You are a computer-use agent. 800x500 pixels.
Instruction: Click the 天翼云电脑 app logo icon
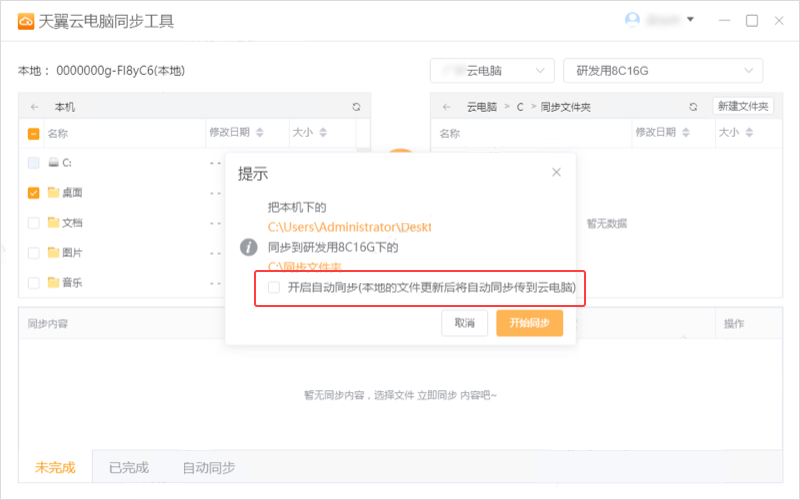(26, 21)
